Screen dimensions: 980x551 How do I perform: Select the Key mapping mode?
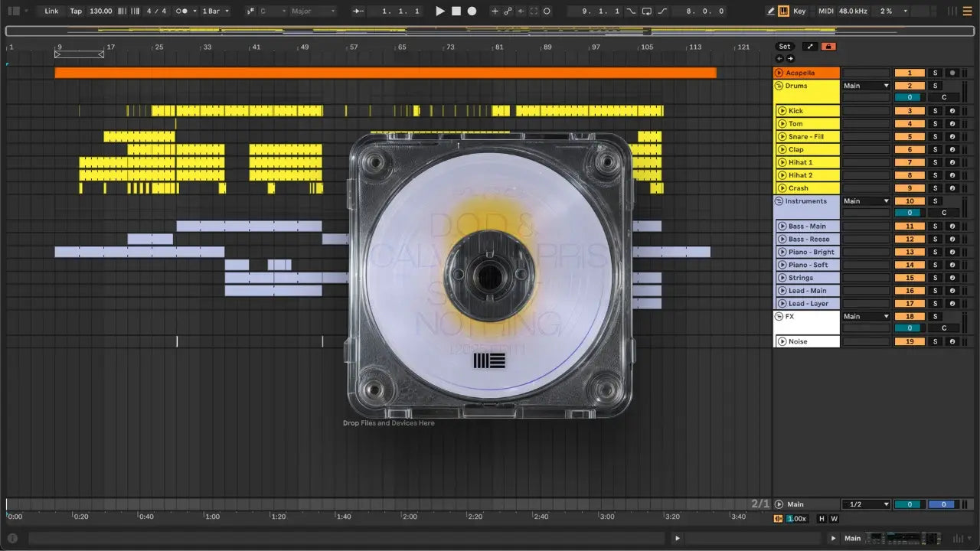coord(799,11)
